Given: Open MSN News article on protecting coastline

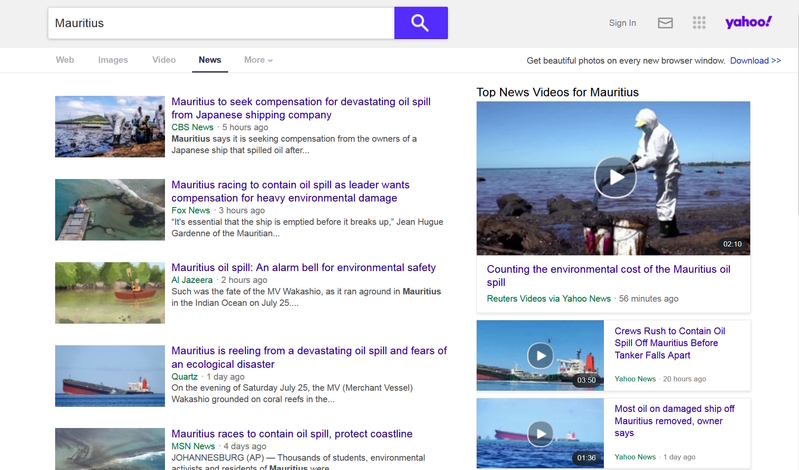Looking at the screenshot, I should (292, 434).
